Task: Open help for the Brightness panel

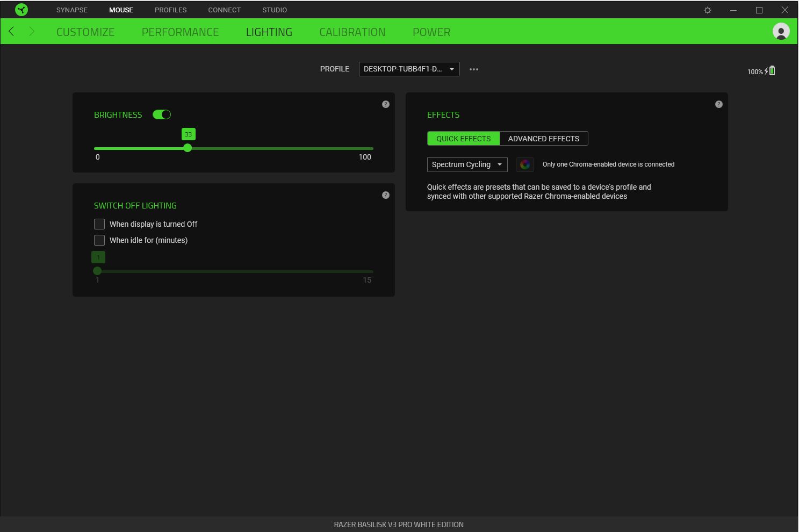Action: pos(386,104)
